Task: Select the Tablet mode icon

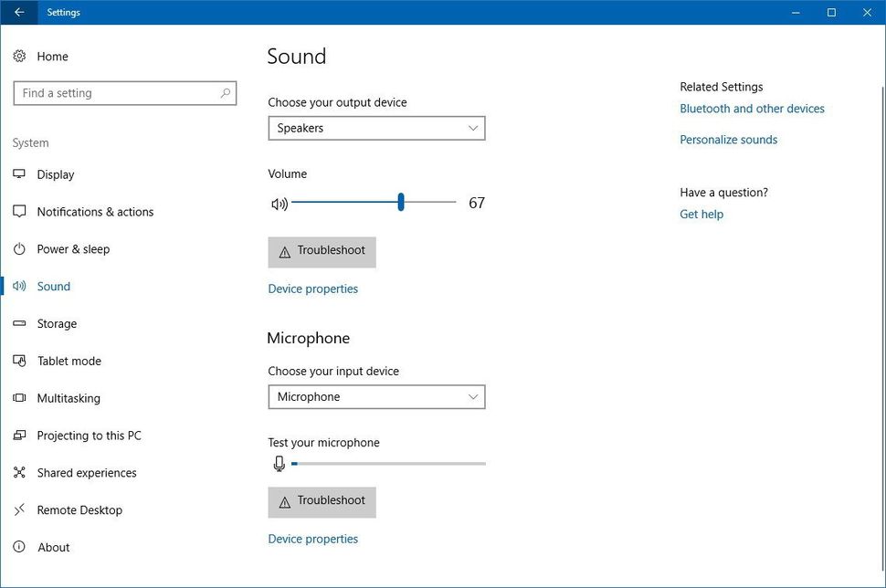Action: click(19, 361)
